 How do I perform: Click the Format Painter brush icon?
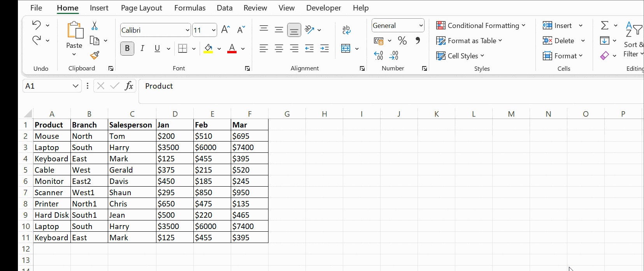pyautogui.click(x=95, y=55)
